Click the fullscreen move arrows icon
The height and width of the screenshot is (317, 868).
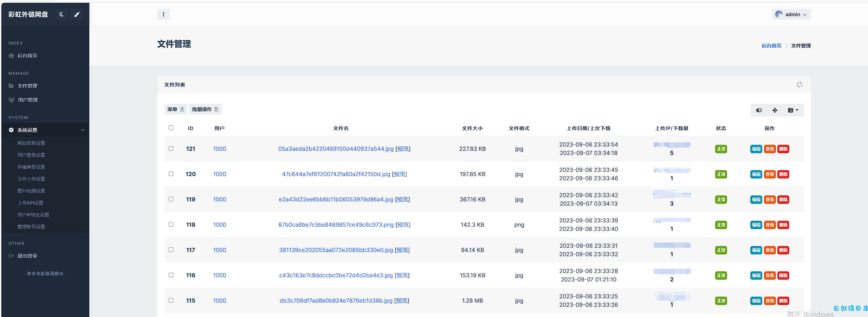point(775,110)
